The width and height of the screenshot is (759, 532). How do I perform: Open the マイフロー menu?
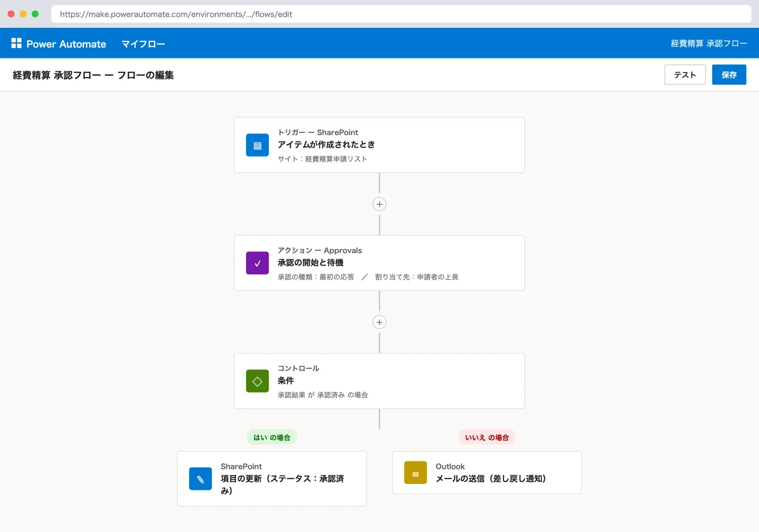coord(143,44)
